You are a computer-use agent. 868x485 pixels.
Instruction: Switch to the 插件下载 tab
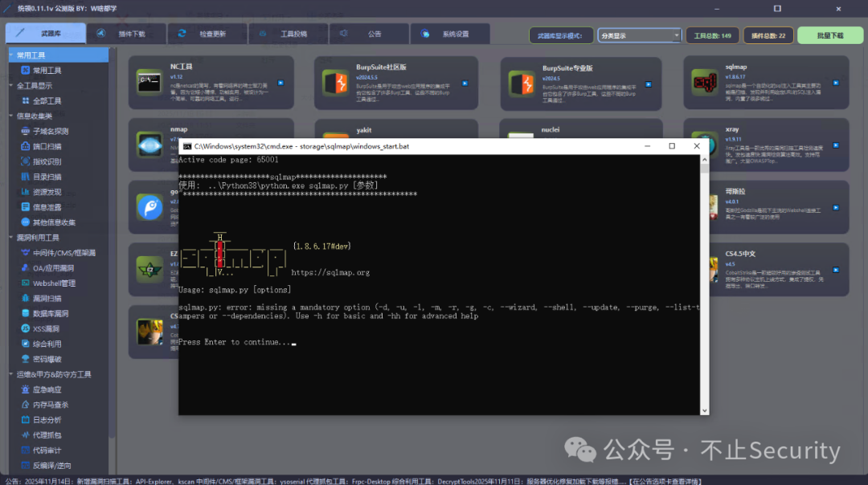[125, 35]
